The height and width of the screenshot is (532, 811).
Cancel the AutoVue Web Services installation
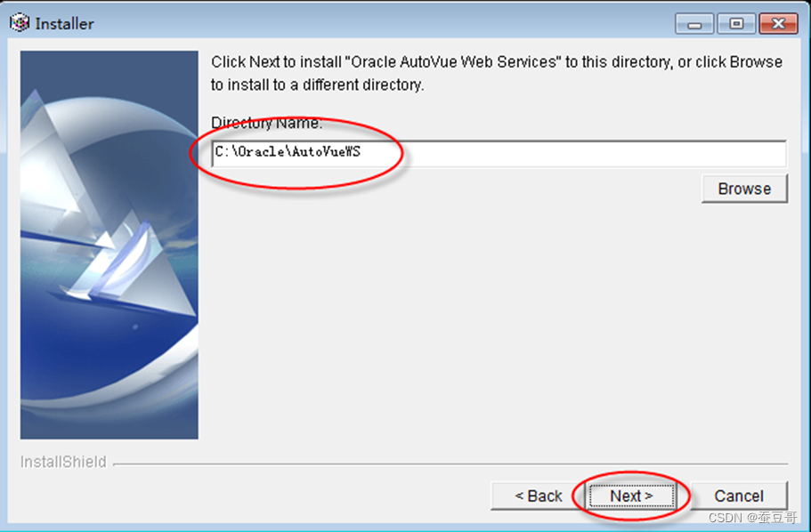click(x=739, y=496)
